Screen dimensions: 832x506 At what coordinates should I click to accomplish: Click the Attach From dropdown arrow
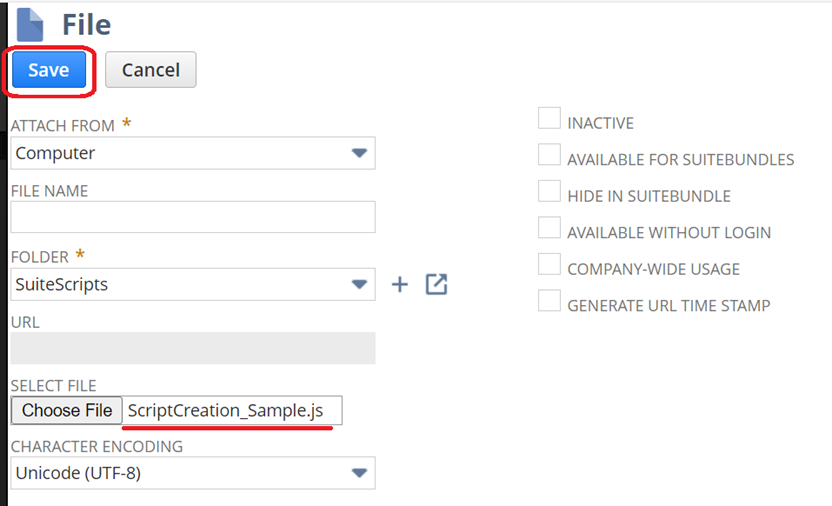click(x=359, y=153)
